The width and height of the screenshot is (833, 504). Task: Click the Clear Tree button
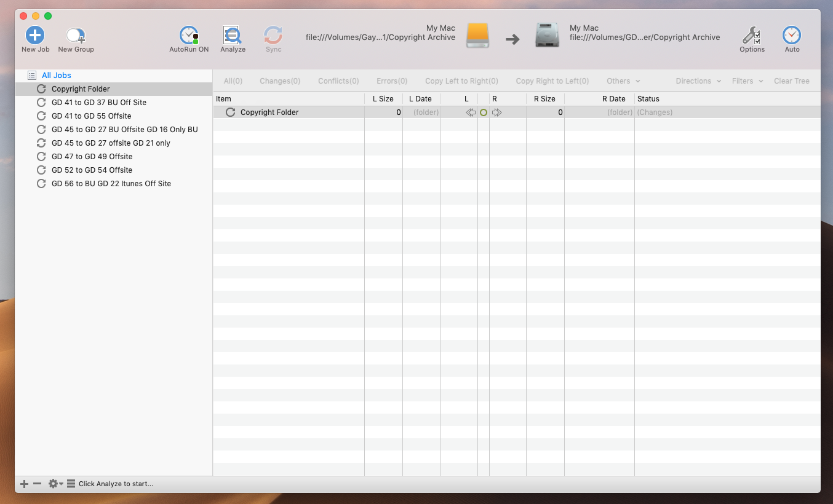click(x=792, y=81)
